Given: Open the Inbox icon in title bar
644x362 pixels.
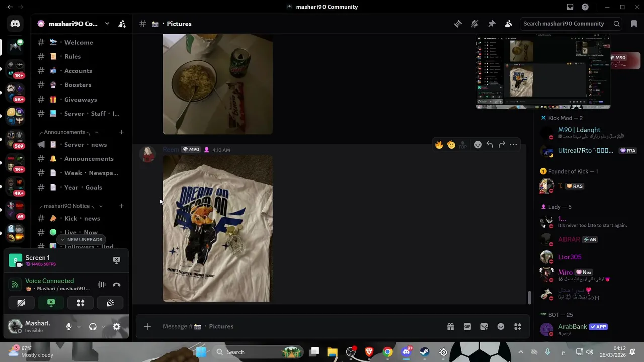Looking at the screenshot, I should pyautogui.click(x=570, y=7).
